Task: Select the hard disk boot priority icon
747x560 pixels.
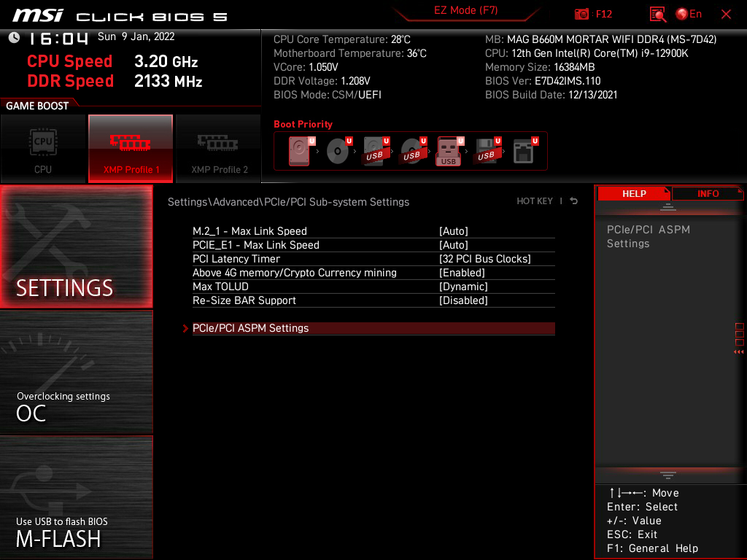Action: (300, 152)
